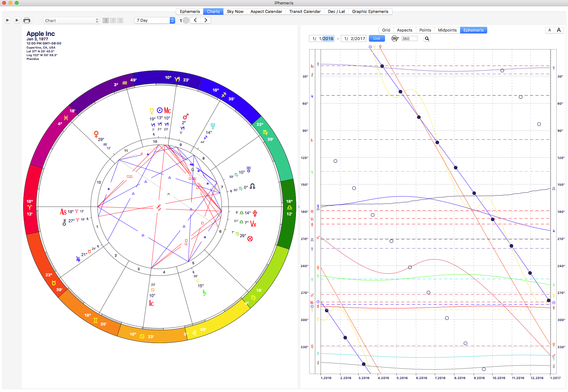Viewport: 568px width, 392px height.
Task: Show the Midpoints panel
Action: [447, 30]
